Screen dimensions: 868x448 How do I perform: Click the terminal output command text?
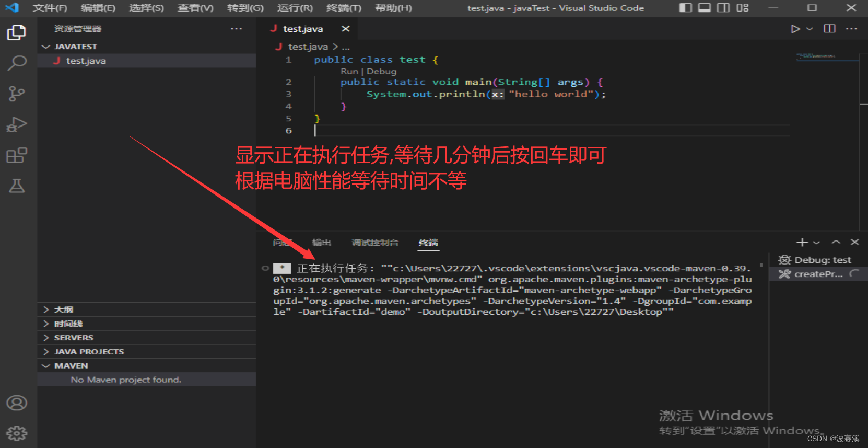point(512,290)
